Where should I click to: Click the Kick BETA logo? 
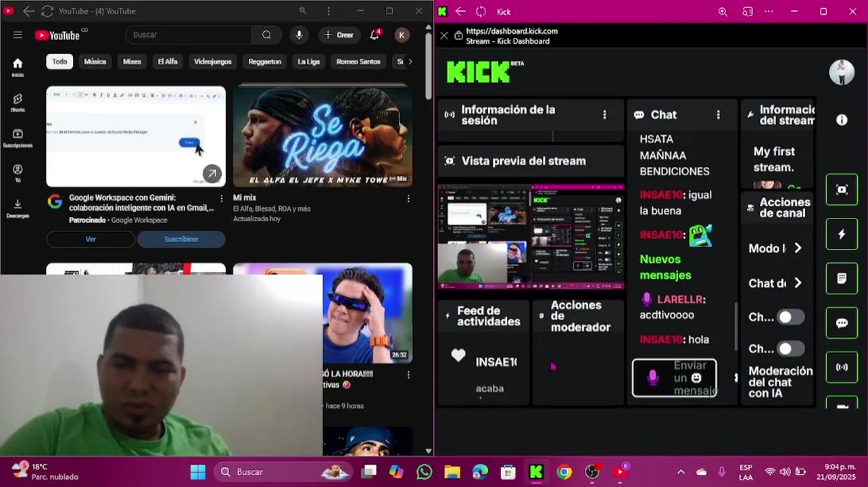tap(485, 72)
